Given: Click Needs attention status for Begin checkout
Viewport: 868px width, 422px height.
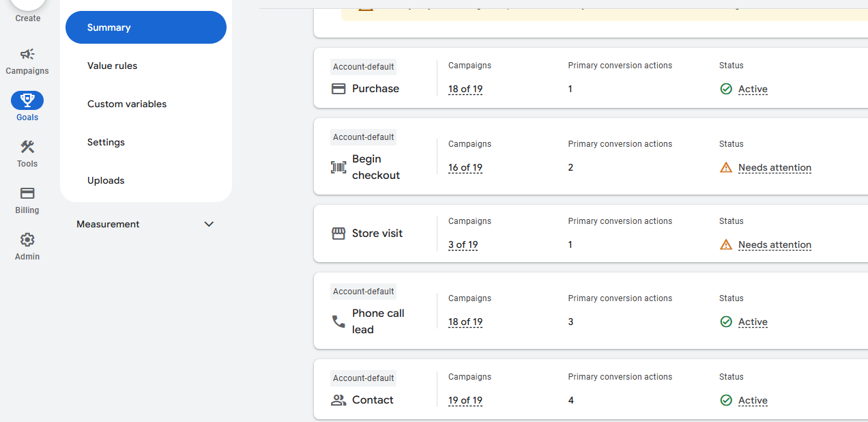Looking at the screenshot, I should (775, 167).
